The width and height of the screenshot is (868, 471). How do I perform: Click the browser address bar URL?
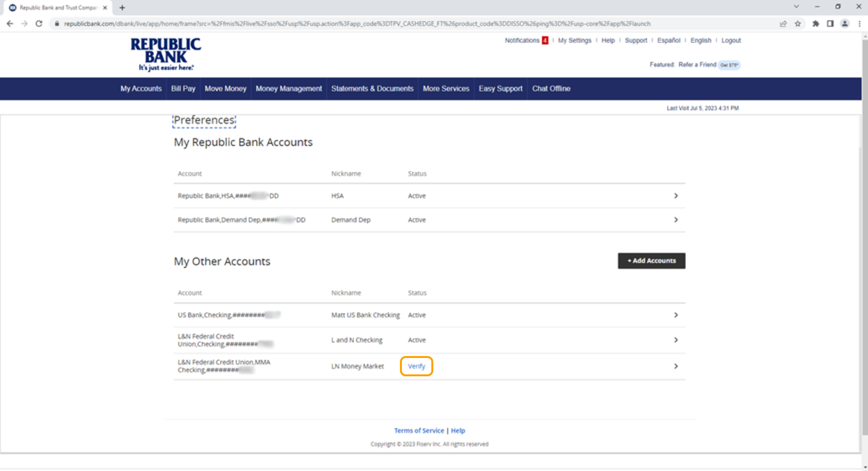coord(357,24)
